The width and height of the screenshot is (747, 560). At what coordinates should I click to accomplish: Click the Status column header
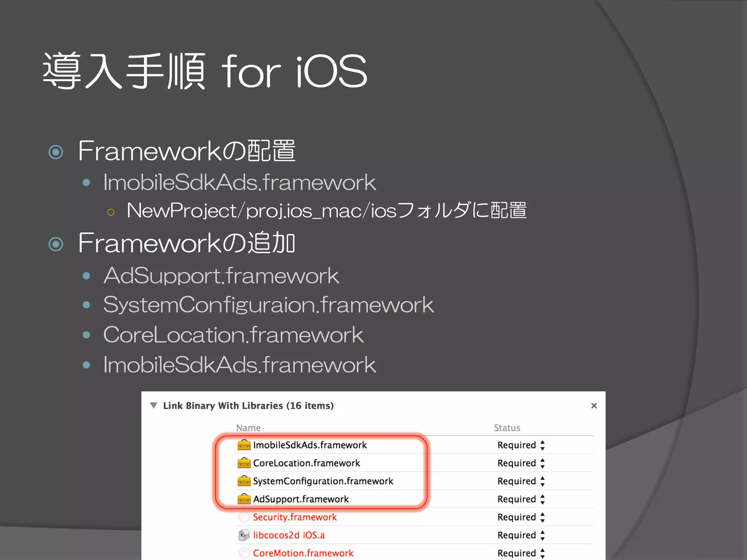(507, 428)
